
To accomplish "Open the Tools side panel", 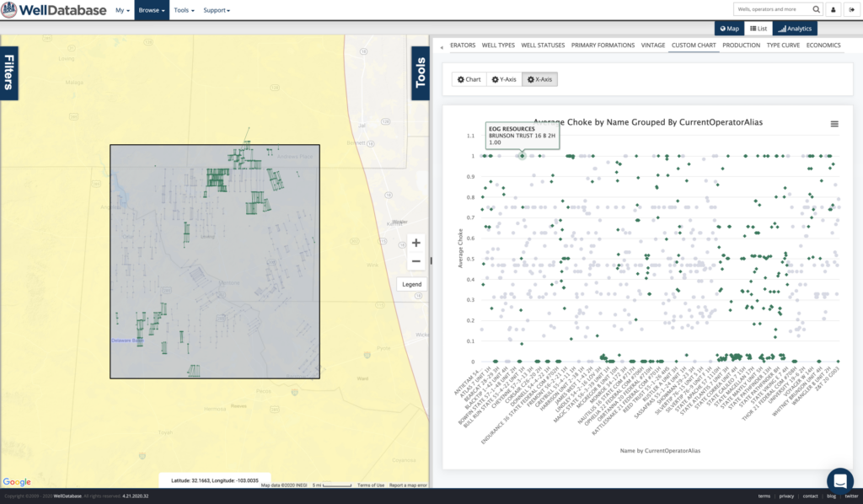I will click(421, 72).
